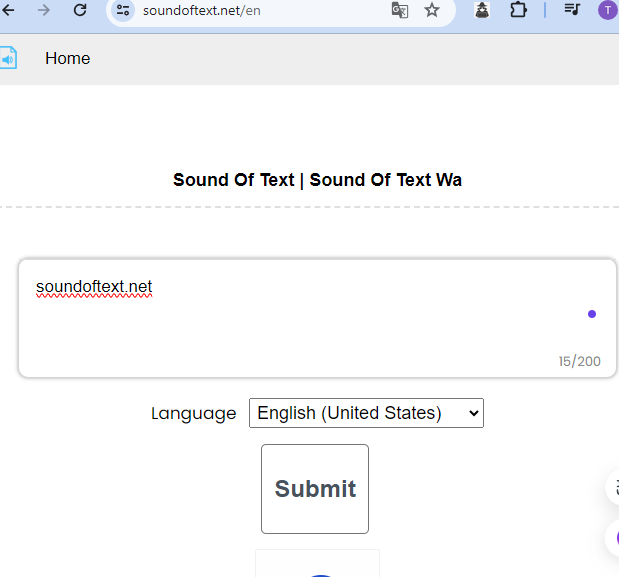Screen dimensions: 619x577
Task: Click the audio player box below Submit
Action: pyautogui.click(x=317, y=563)
